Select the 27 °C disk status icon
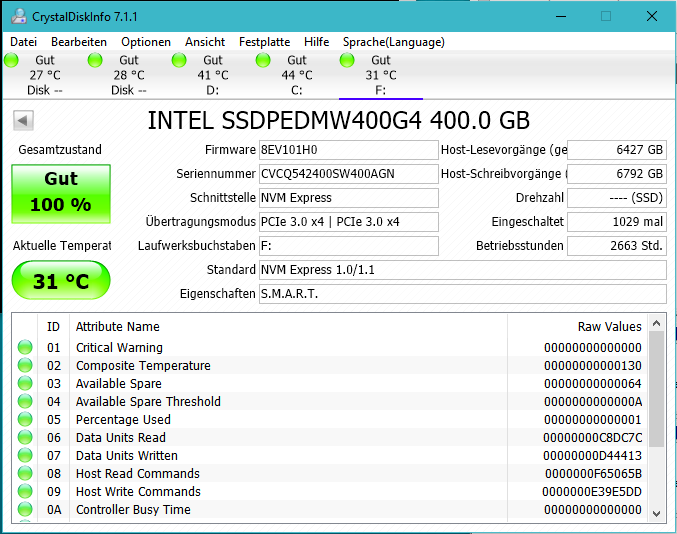The image size is (677, 534). tap(12, 61)
